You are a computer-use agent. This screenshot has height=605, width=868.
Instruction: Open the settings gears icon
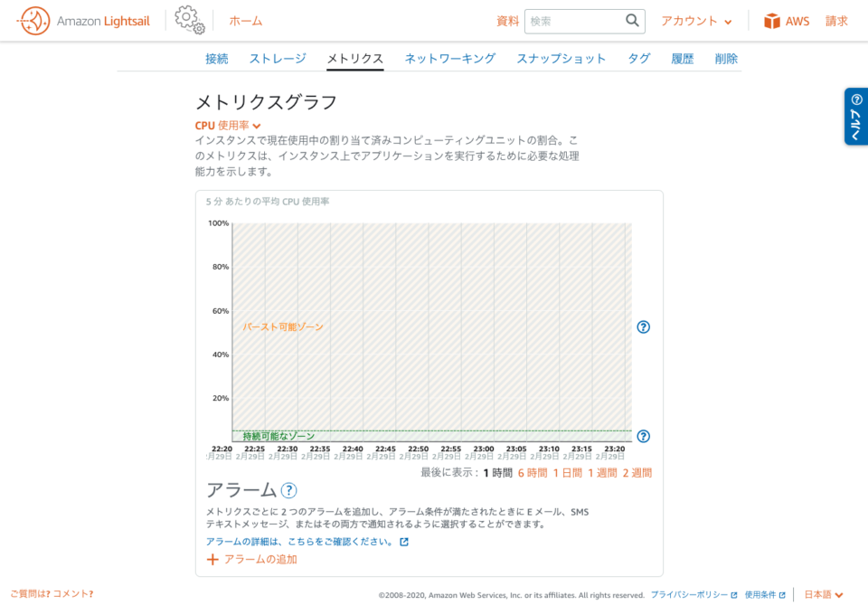pyautogui.click(x=190, y=21)
